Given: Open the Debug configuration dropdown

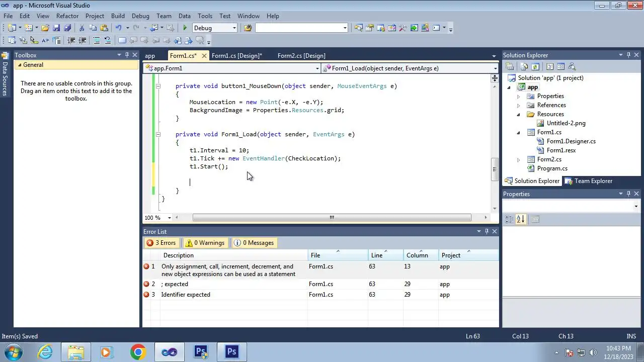Looking at the screenshot, I should [x=234, y=28].
